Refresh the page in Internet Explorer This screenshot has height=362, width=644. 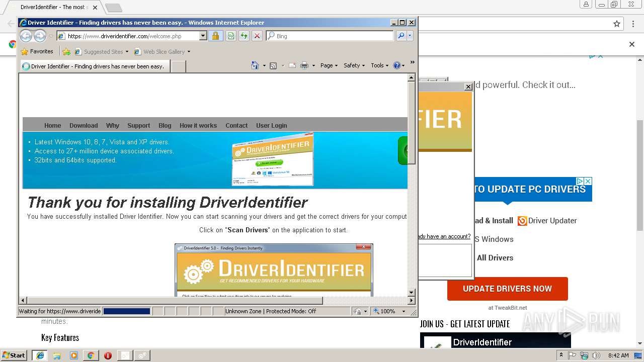[x=244, y=36]
